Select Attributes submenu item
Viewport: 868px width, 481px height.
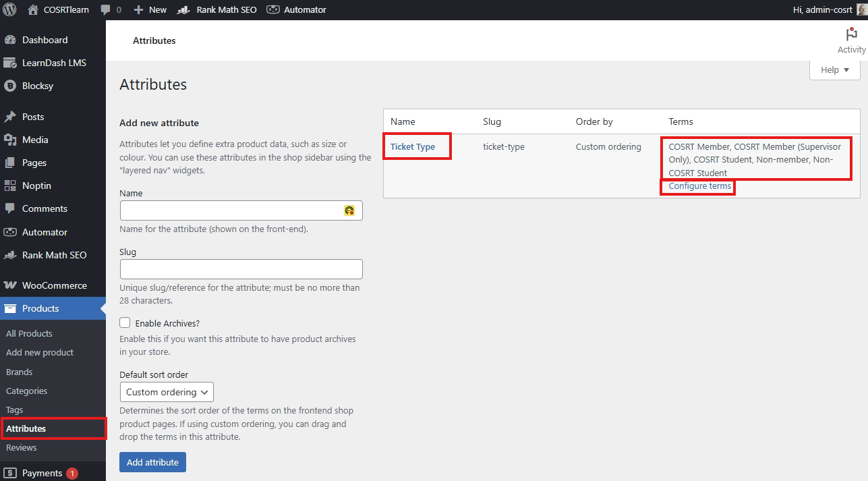click(26, 428)
